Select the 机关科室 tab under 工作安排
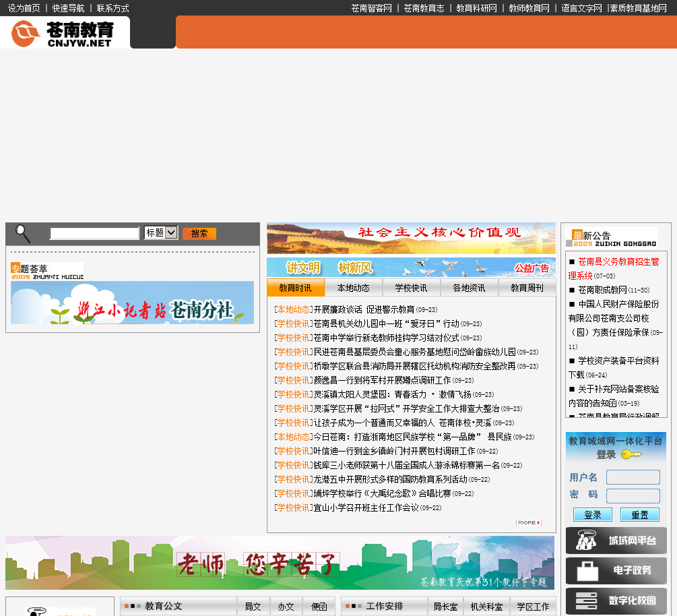The image size is (677, 616). 486,607
